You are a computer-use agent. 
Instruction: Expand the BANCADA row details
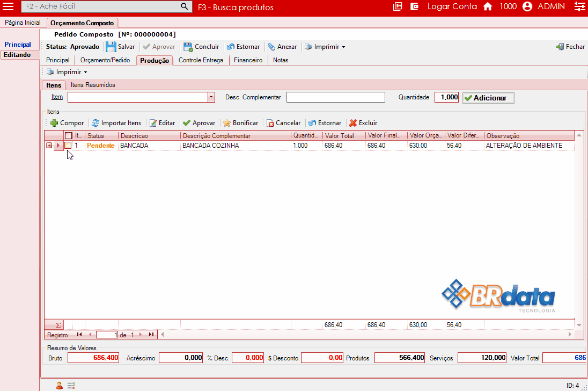click(49, 146)
